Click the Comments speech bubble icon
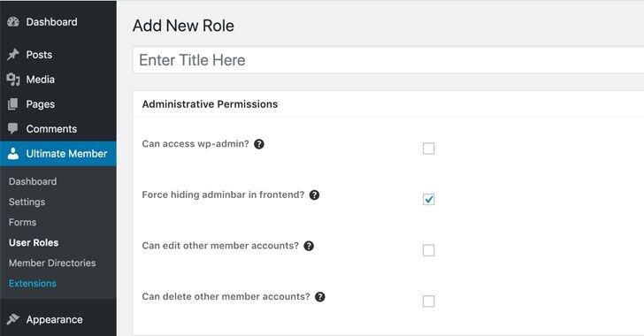The height and width of the screenshot is (336, 644). click(13, 128)
